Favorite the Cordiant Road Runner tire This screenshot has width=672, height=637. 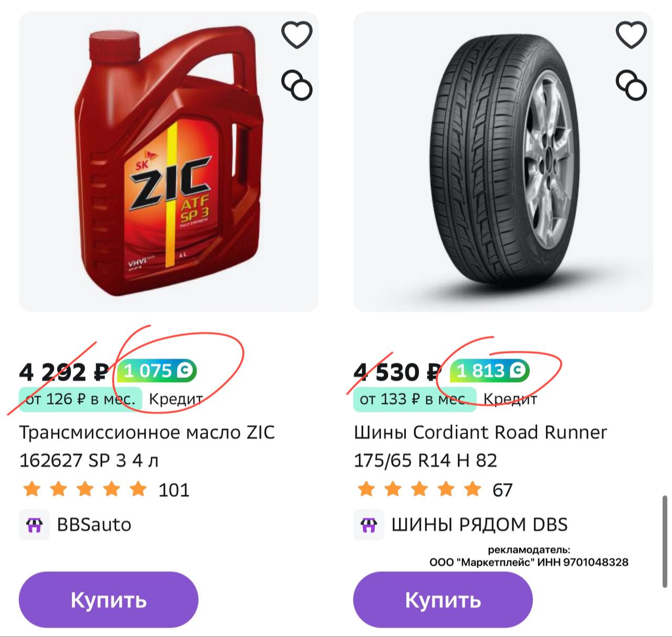coord(631,35)
